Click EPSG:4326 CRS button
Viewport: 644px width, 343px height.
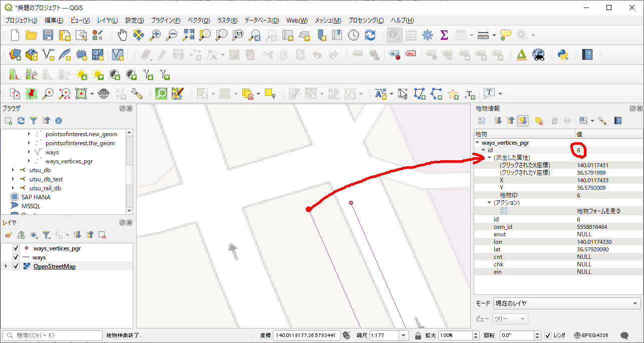pos(591,335)
